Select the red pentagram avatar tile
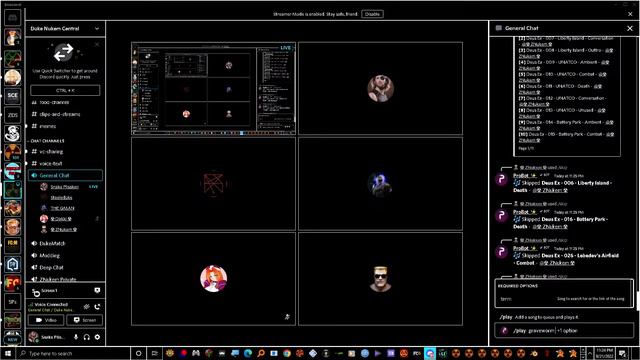This screenshot has height=360, width=640. click(213, 184)
